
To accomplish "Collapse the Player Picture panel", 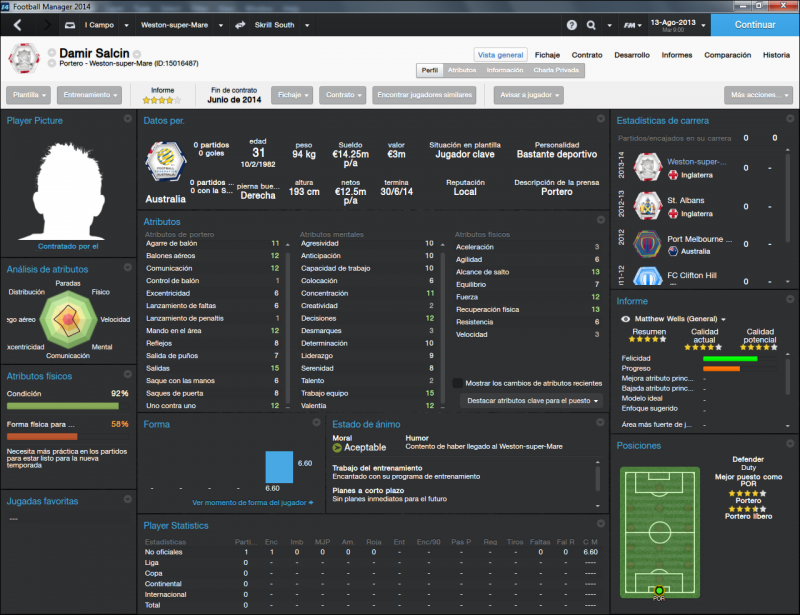I will click(x=128, y=119).
